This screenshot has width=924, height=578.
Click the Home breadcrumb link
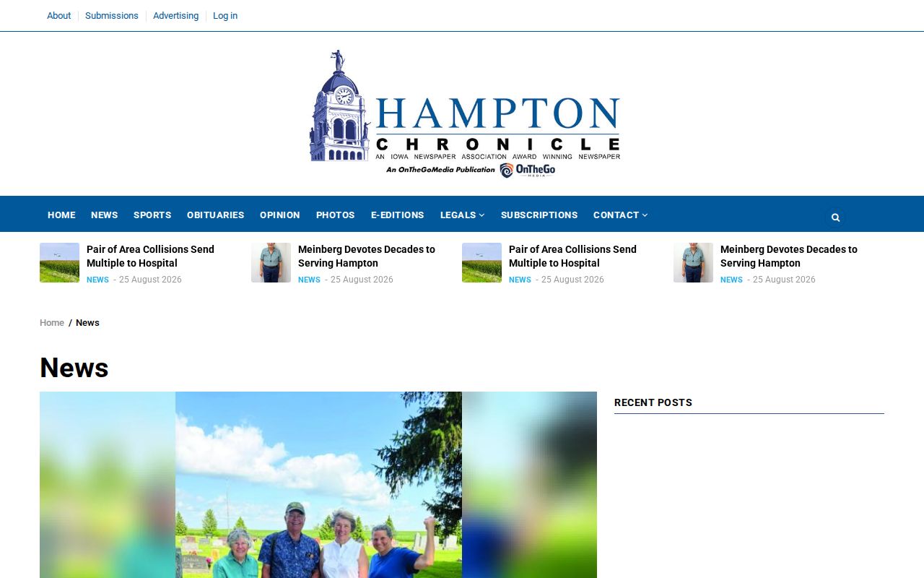pyautogui.click(x=52, y=323)
